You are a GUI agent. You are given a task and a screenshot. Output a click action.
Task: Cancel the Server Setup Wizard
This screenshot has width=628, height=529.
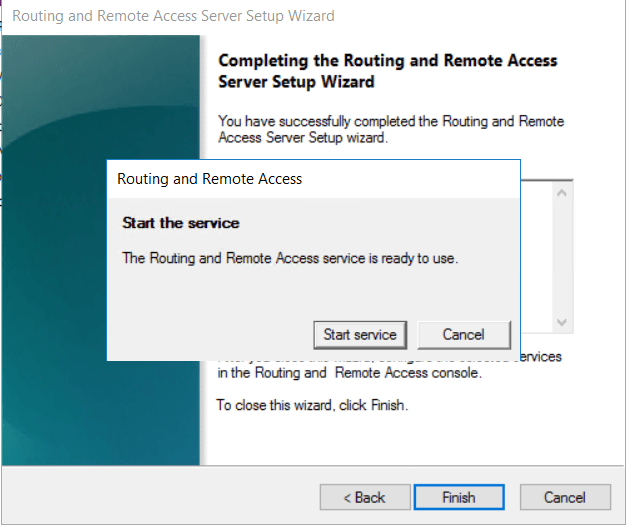pyautogui.click(x=564, y=497)
